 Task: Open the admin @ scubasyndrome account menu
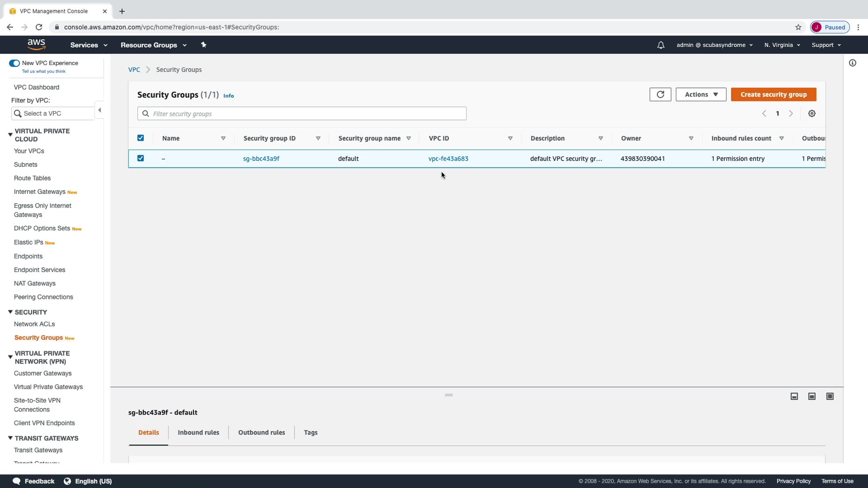tap(714, 45)
